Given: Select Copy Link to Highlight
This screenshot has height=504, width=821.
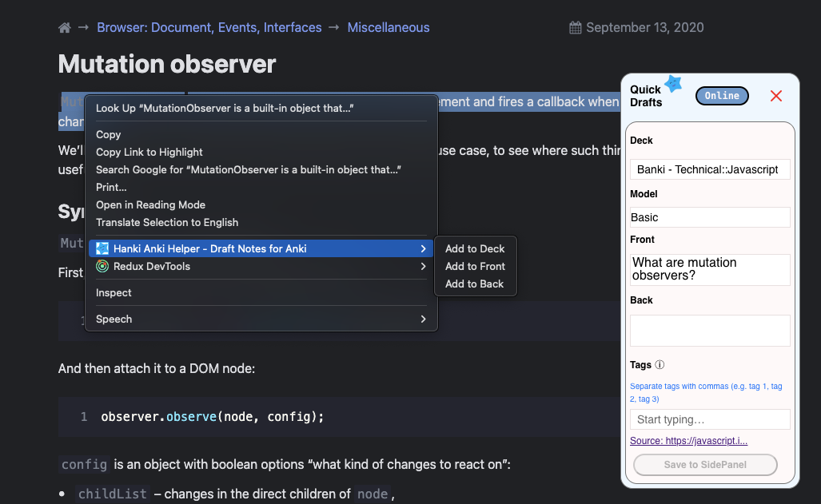Looking at the screenshot, I should click(x=149, y=153).
